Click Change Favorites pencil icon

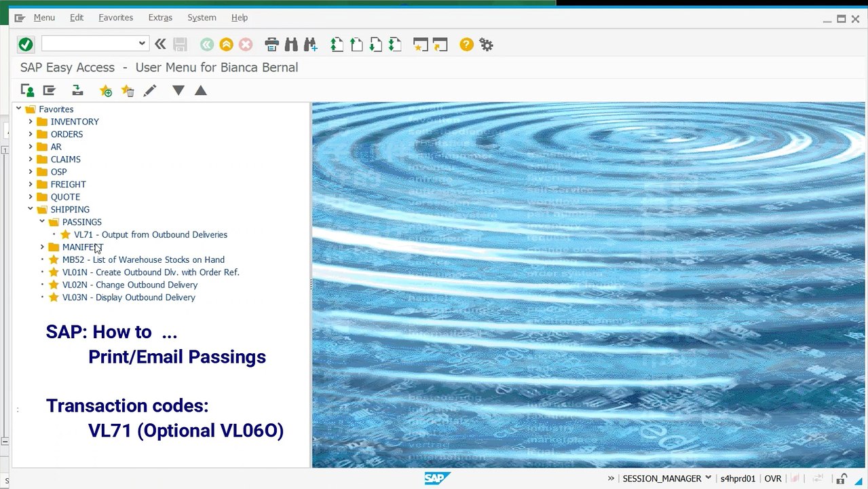pos(149,90)
